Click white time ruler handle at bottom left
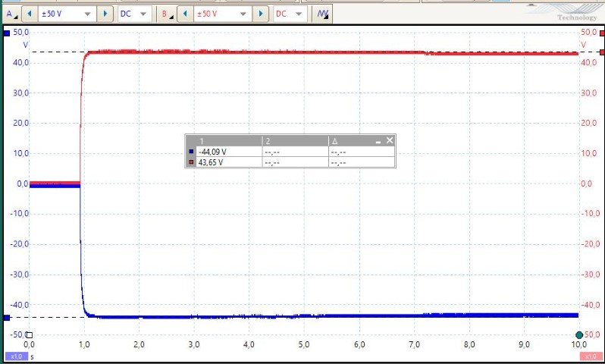605x364 pixels. pyautogui.click(x=30, y=335)
